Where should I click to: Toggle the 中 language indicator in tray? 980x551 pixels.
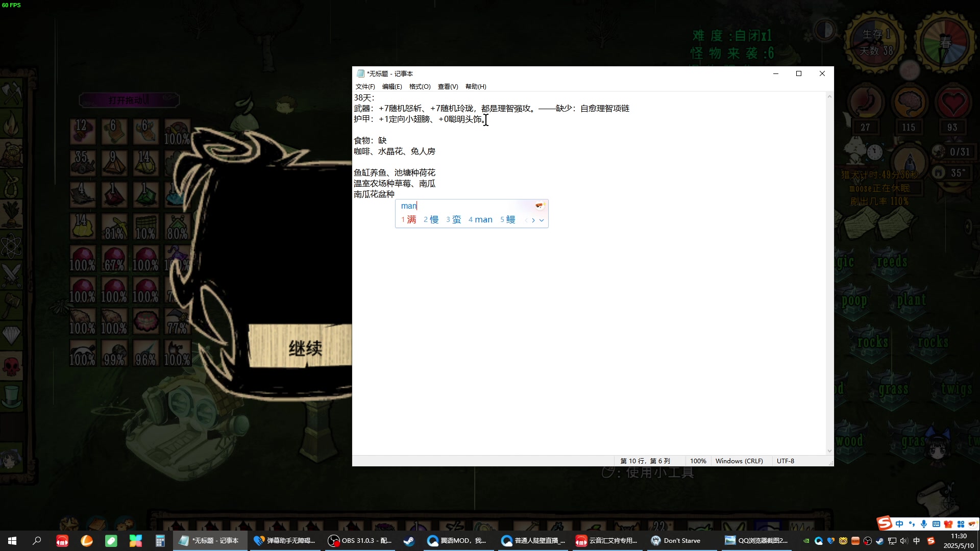[917, 541]
